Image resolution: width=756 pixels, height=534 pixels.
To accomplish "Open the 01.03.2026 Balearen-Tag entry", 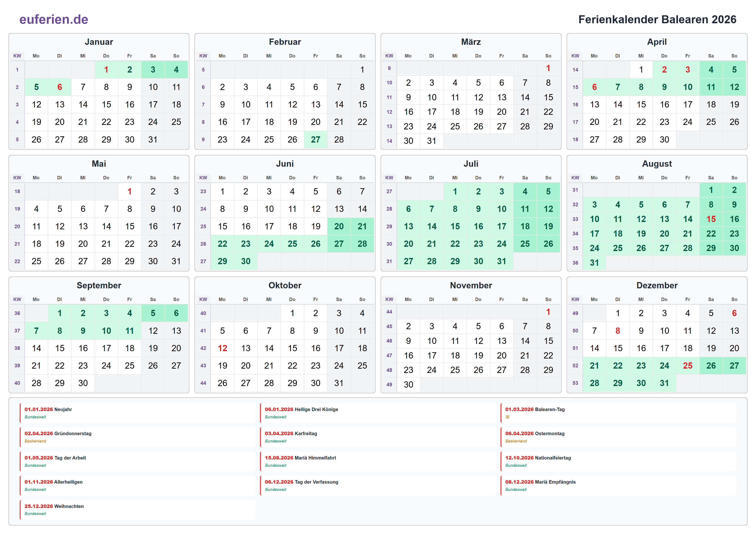I will 618,413.
